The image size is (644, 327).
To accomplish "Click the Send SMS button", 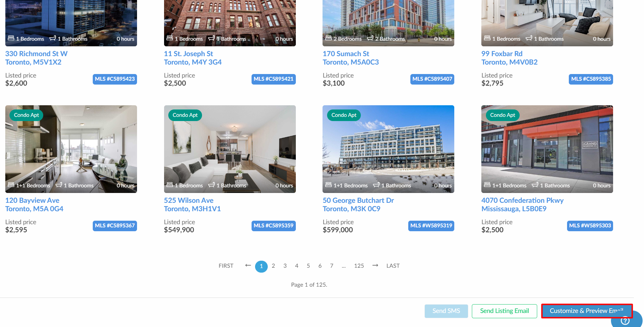I will (446, 311).
